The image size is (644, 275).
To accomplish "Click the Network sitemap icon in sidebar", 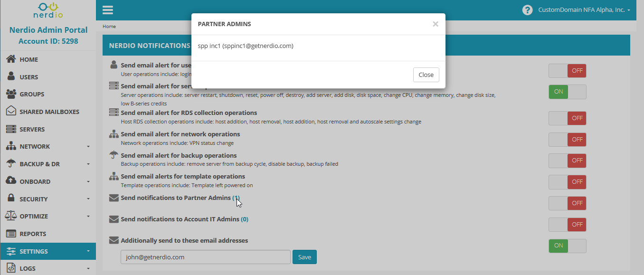I will pyautogui.click(x=10, y=146).
